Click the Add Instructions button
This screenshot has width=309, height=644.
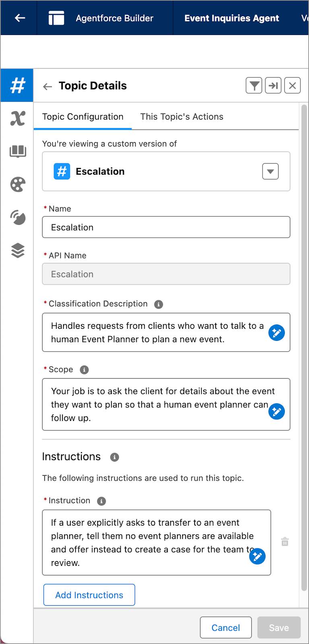coord(89,595)
